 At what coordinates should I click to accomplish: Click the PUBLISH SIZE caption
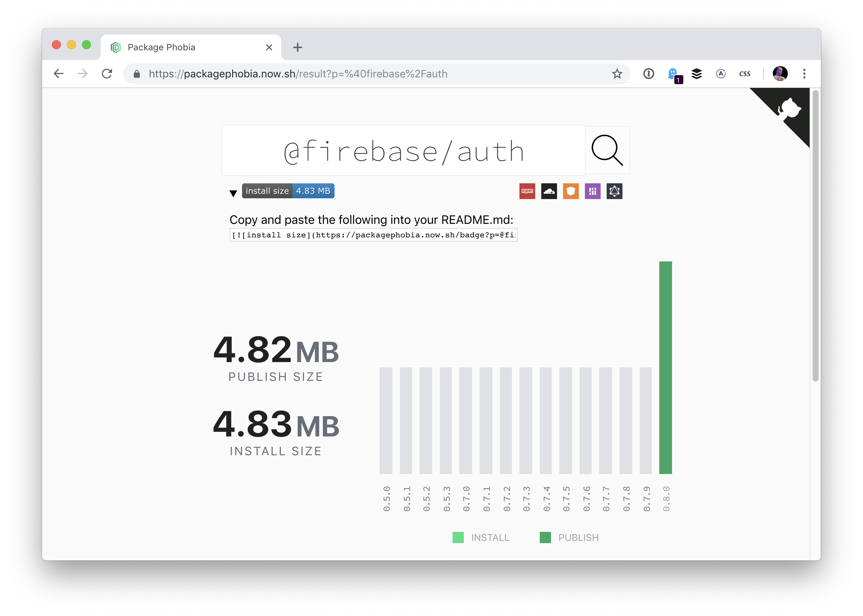(276, 377)
